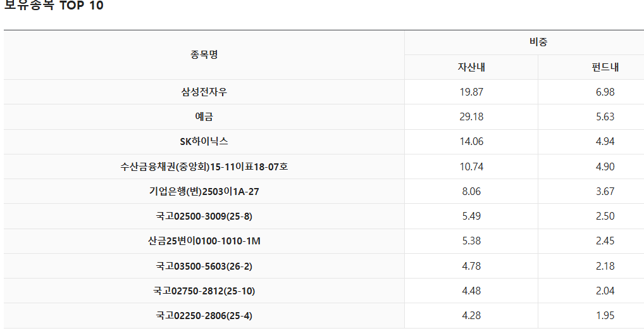This screenshot has width=644, height=333.
Task: Select the 자산내 column header
Action: pyautogui.click(x=471, y=67)
